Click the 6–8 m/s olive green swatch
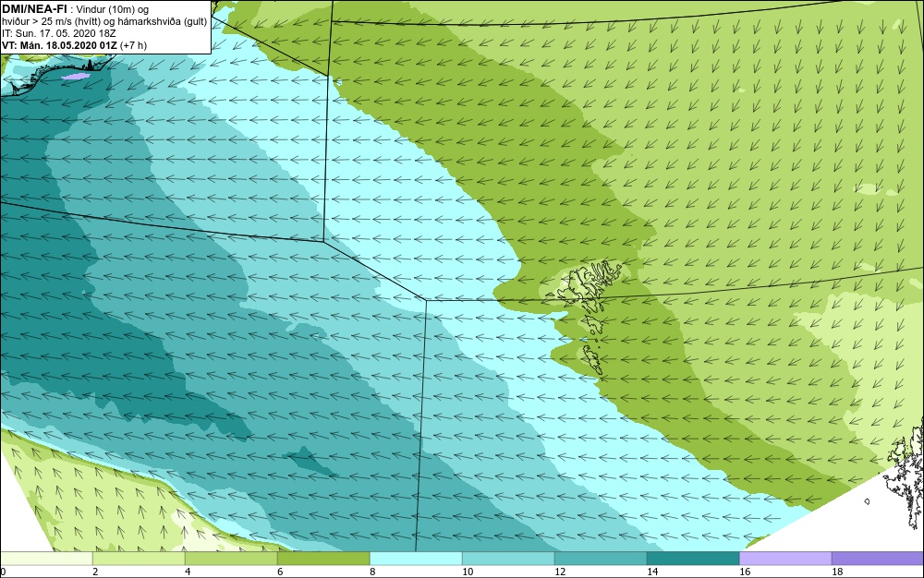924x578 pixels. tap(323, 559)
